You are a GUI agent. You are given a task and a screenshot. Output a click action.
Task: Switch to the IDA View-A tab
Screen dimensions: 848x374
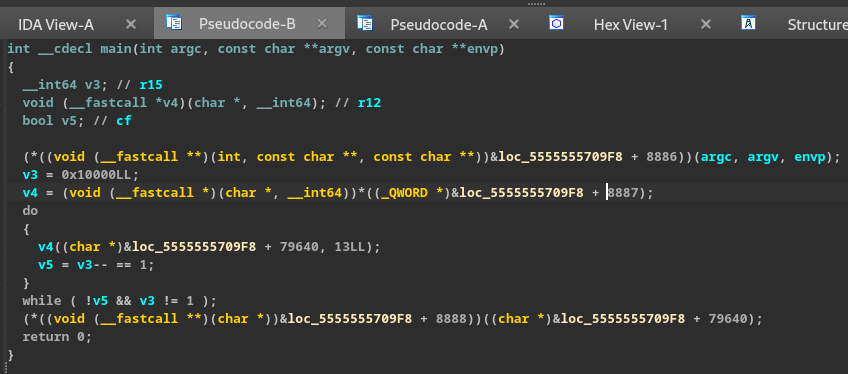tap(56, 24)
